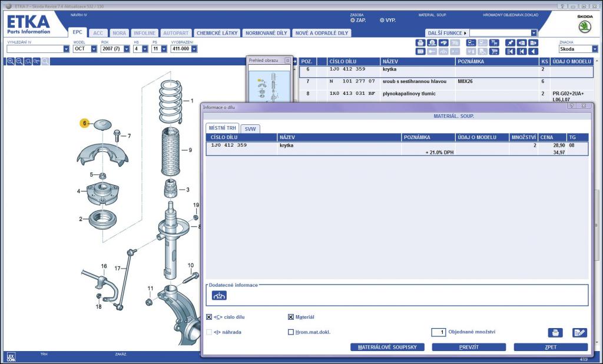Click the page-with-left-arrow toolbar icon
Screen dimensions: 603x364
(x=522, y=43)
